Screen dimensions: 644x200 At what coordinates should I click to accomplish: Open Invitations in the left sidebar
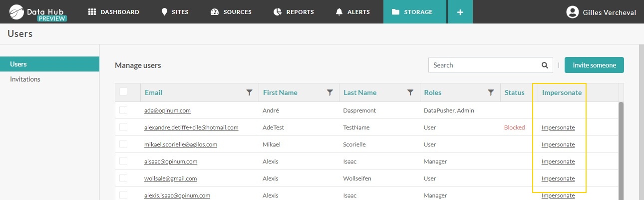pos(25,79)
